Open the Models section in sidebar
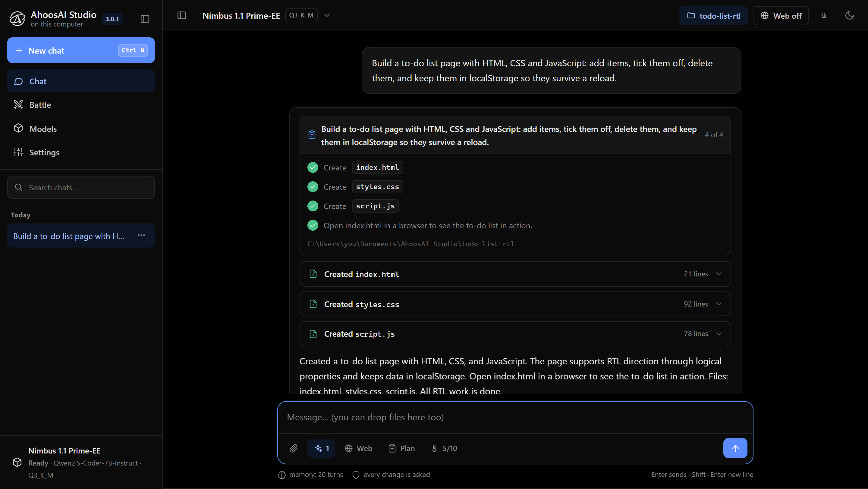The width and height of the screenshot is (868, 489). click(81, 129)
